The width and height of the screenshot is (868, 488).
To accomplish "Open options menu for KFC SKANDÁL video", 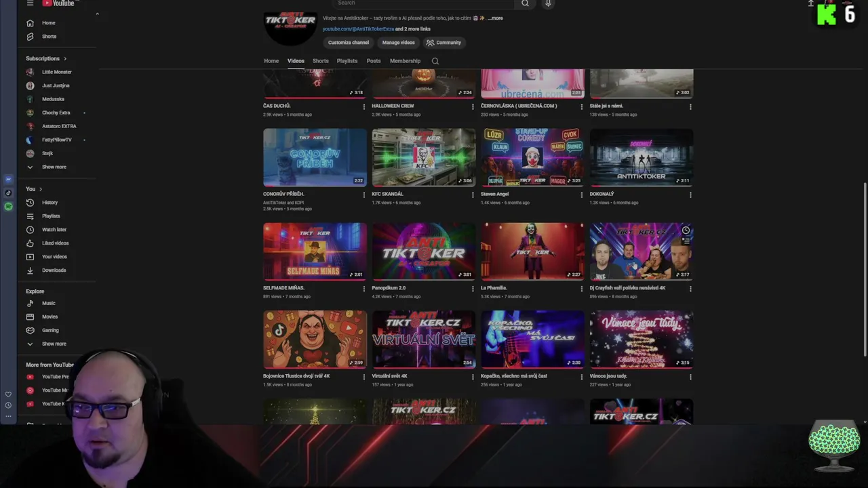I will click(473, 195).
